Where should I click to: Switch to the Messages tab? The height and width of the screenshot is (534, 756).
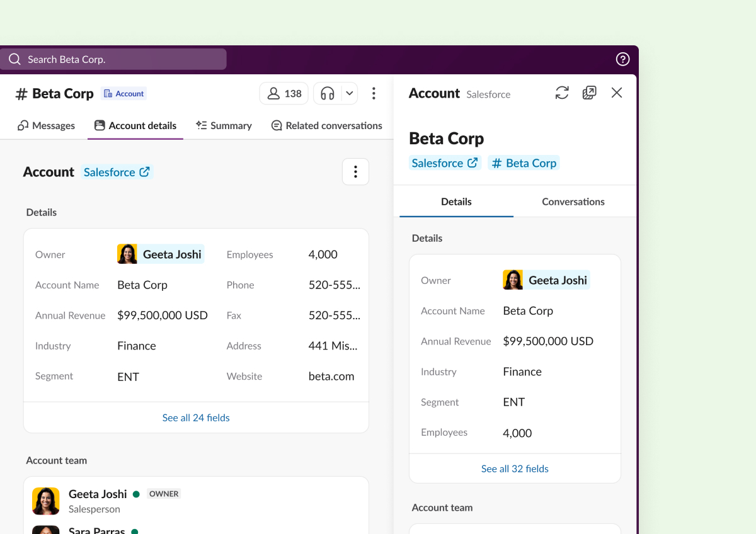46,126
